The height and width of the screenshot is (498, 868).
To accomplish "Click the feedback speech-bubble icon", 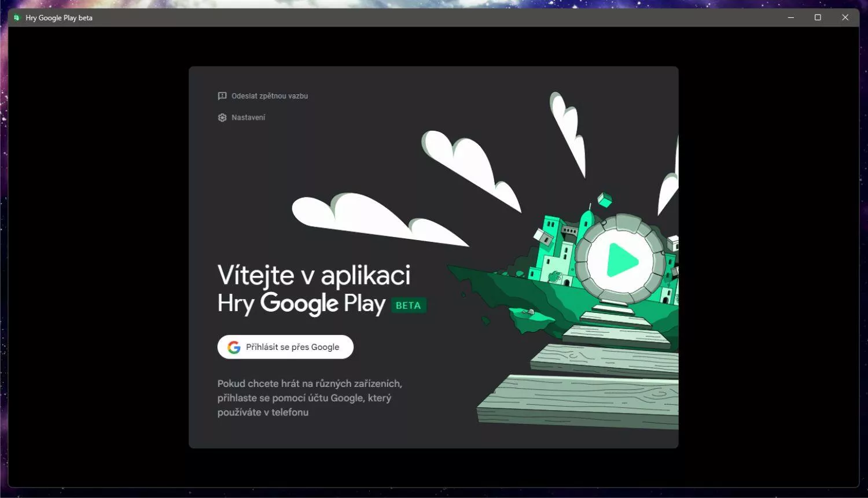I will (x=222, y=96).
